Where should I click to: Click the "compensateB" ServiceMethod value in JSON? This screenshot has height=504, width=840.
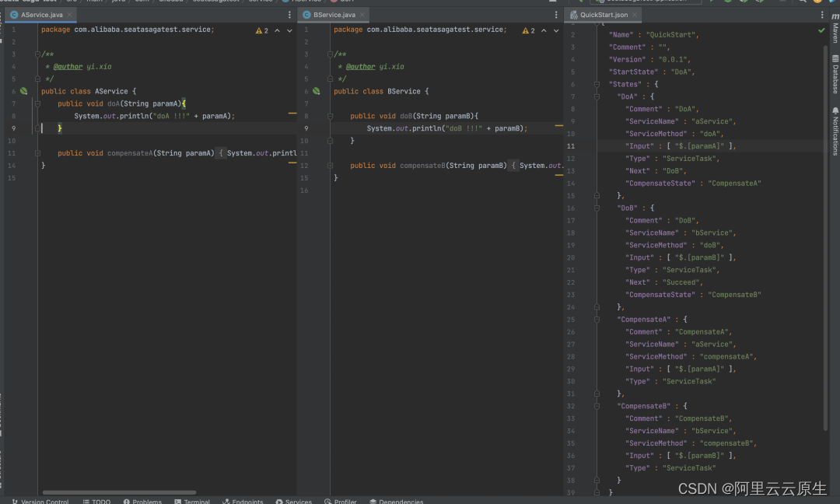(x=727, y=443)
